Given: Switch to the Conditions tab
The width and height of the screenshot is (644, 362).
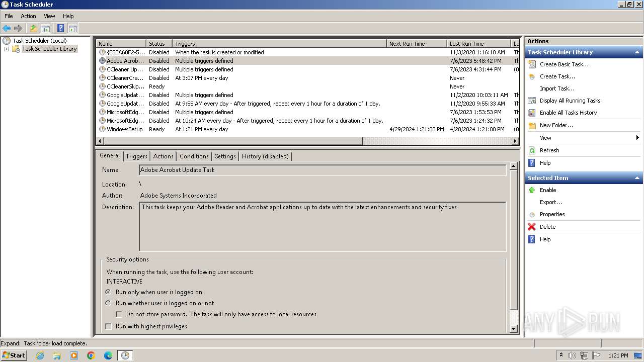Looking at the screenshot, I should [194, 156].
